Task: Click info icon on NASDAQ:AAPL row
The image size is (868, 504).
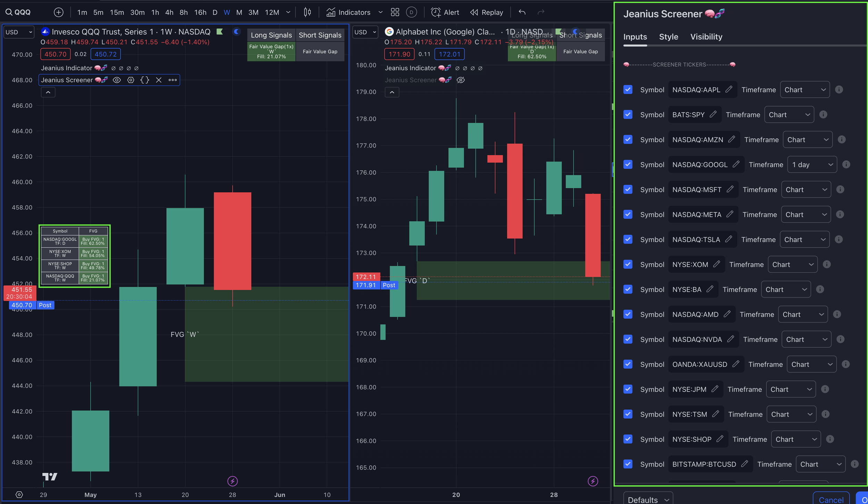Action: 839,90
